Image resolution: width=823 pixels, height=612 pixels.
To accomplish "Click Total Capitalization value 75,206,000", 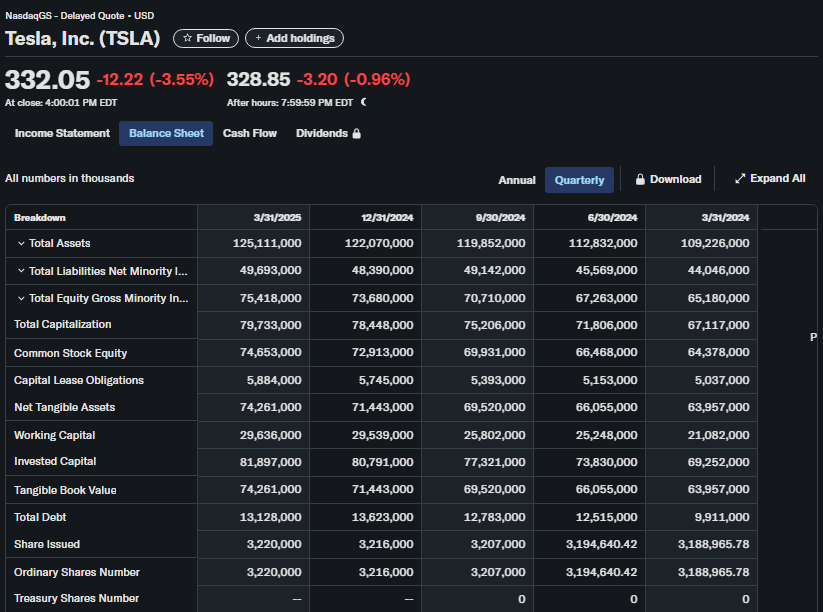I will click(x=494, y=325).
